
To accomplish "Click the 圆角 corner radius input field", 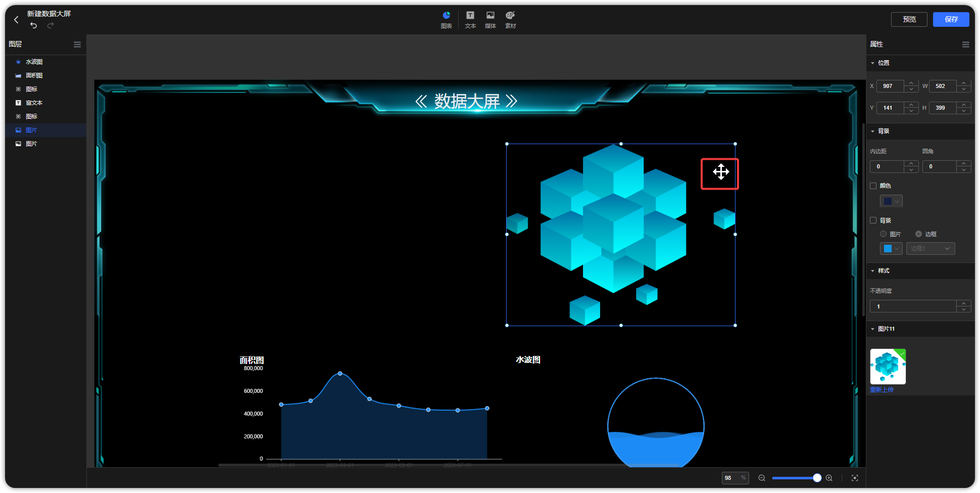I will [940, 166].
